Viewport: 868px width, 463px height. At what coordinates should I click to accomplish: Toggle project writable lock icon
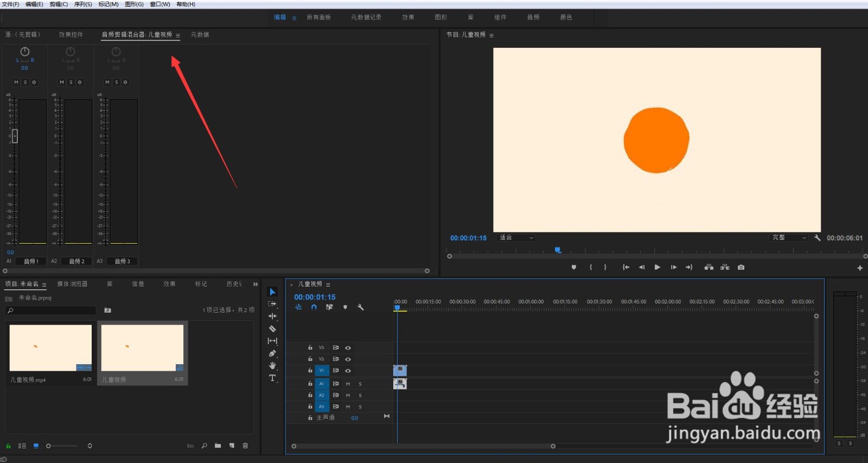click(9, 446)
